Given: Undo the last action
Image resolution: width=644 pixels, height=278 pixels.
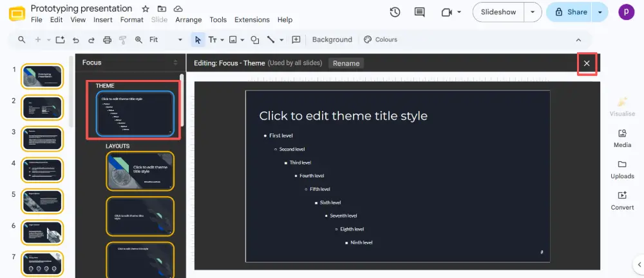Looking at the screenshot, I should (75, 40).
